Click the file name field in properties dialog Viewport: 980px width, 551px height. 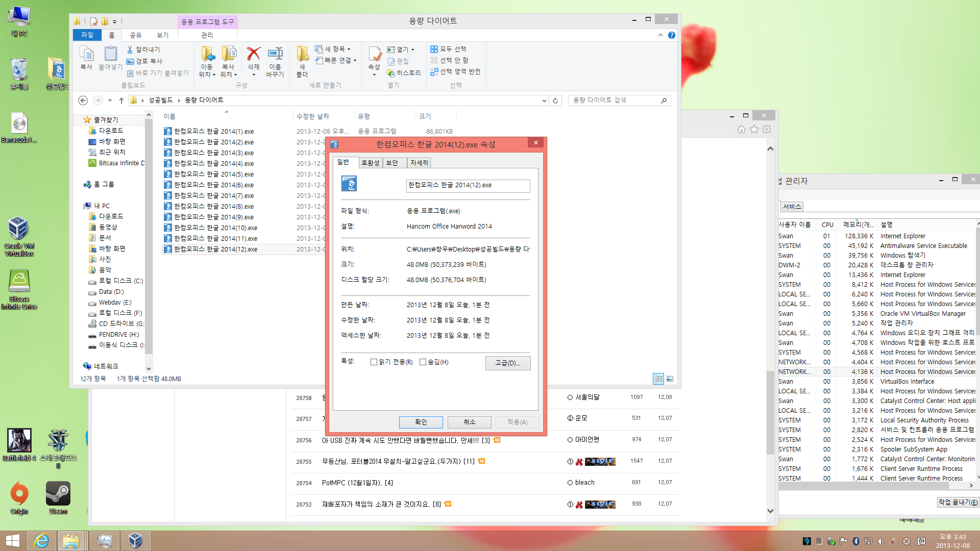point(468,185)
